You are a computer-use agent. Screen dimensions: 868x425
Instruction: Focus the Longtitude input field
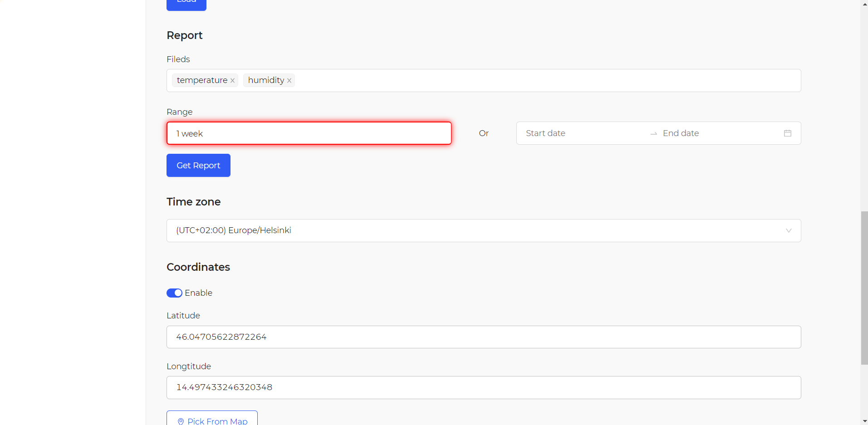click(483, 387)
